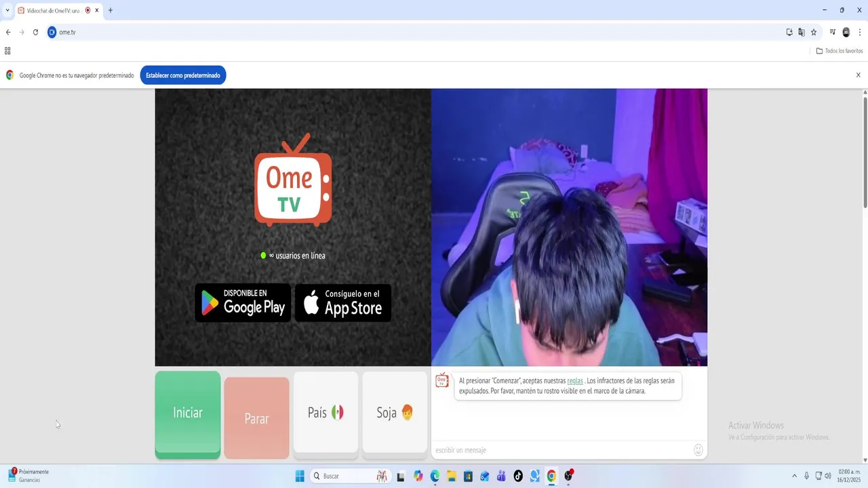
Task: Open the OBS icon on the taskbar
Action: pos(568,476)
